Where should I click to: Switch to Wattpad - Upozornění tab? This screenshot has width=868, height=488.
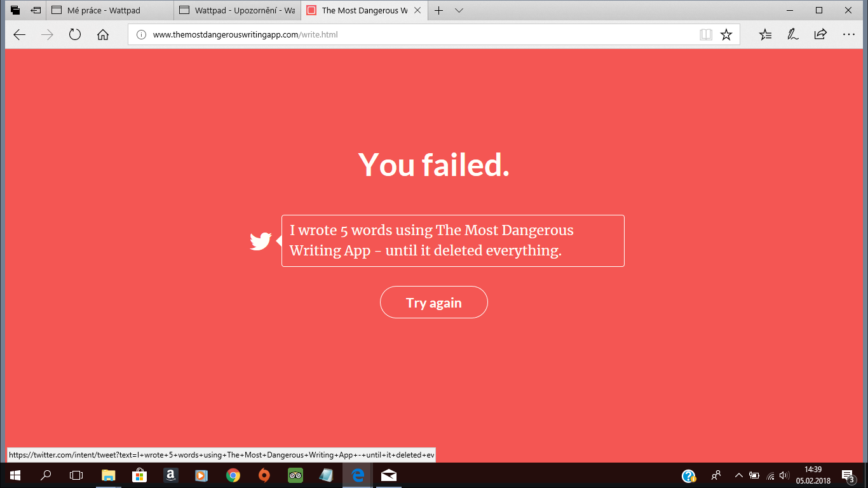[236, 10]
